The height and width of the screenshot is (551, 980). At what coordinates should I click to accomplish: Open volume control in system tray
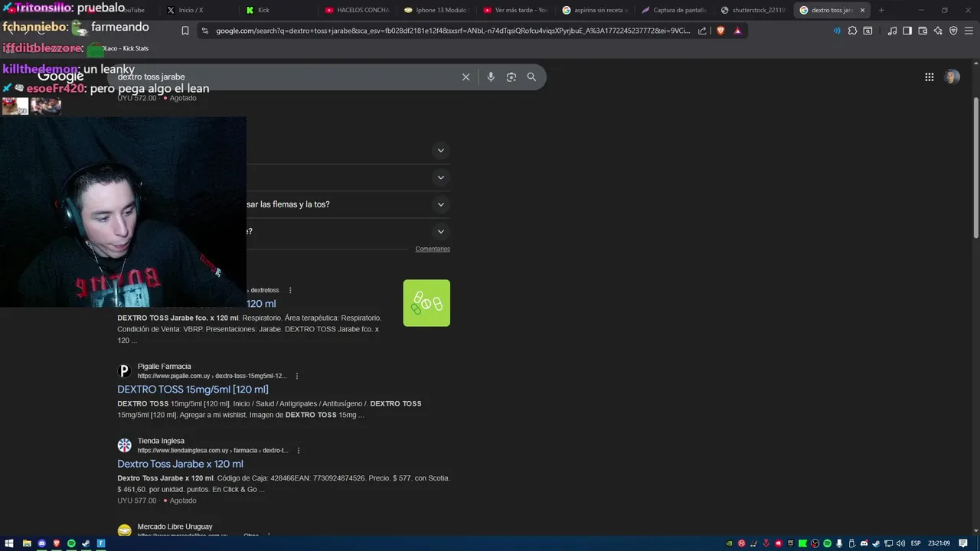[900, 543]
